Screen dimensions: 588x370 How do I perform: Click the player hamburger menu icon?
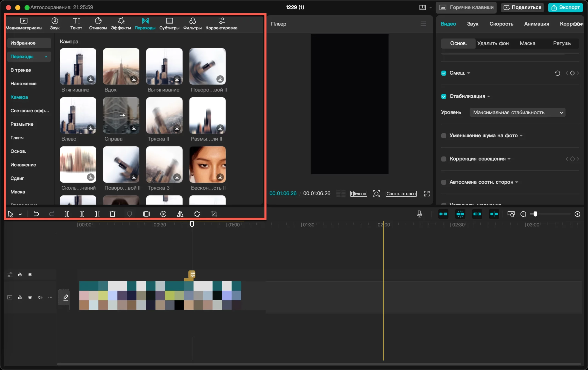point(423,24)
